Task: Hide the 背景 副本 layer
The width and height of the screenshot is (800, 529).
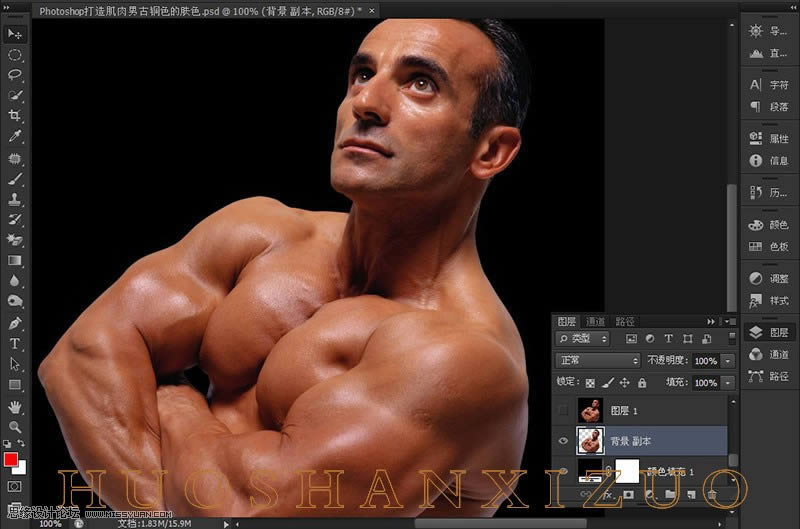Action: (565, 441)
